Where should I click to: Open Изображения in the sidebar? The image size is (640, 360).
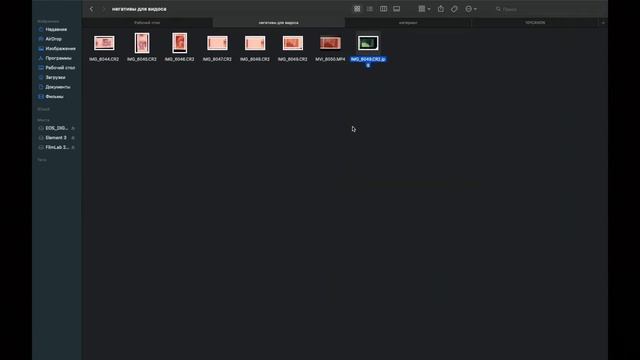[x=60, y=49]
